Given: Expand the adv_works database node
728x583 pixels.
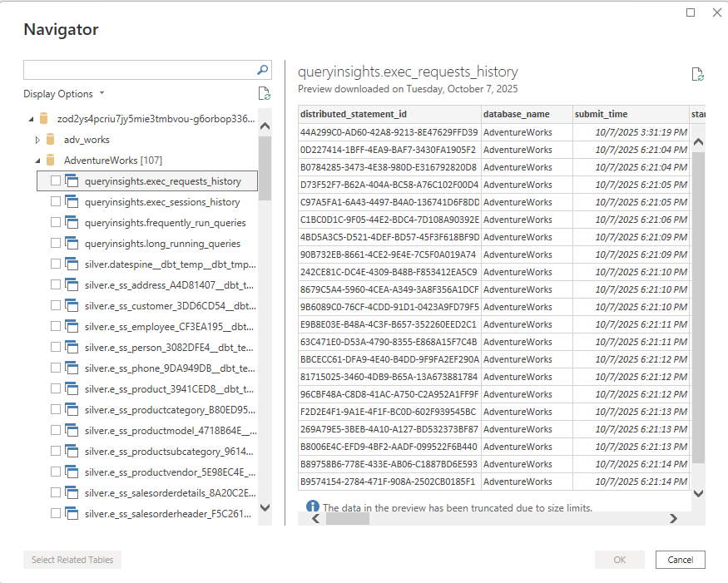Looking at the screenshot, I should pos(37,140).
